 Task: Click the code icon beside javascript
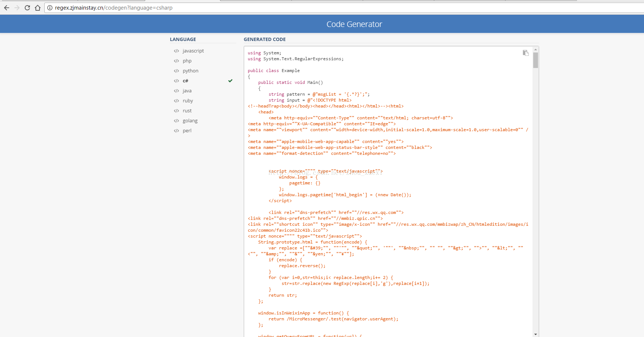point(177,51)
